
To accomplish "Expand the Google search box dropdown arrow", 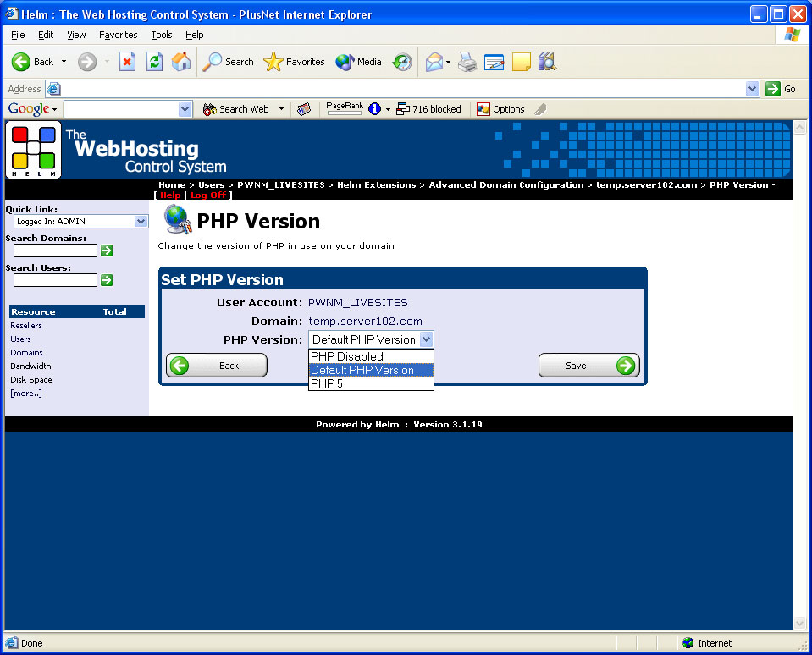I will click(x=185, y=109).
